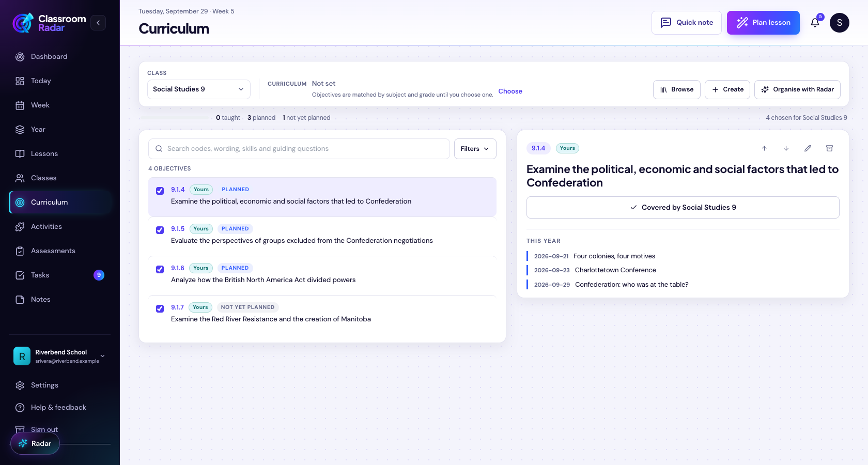
Task: Expand the Filters dropdown
Action: click(x=475, y=149)
